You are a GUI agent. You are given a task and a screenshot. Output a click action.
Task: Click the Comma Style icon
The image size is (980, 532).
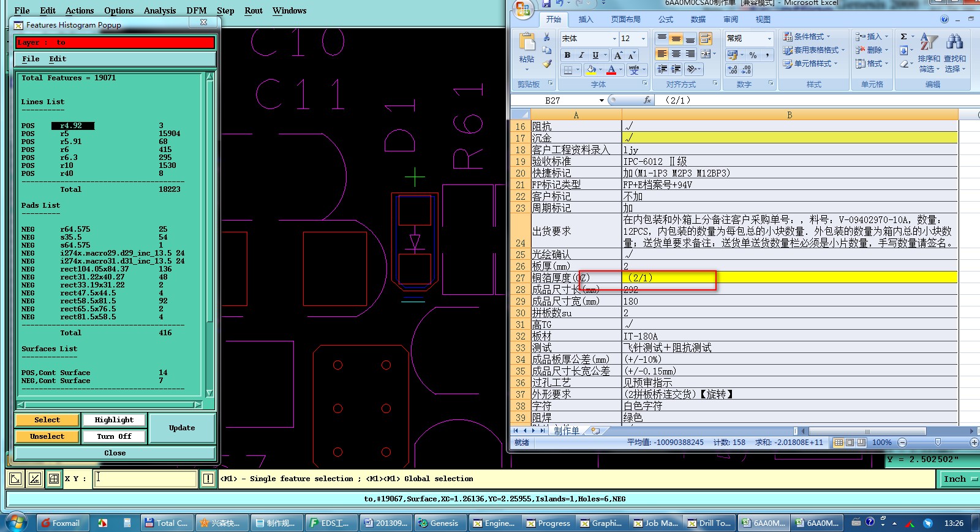[767, 55]
